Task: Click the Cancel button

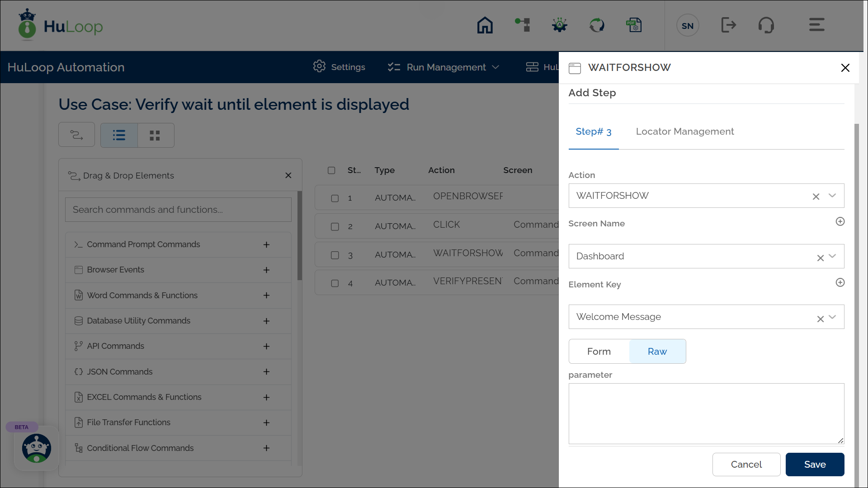Action: pyautogui.click(x=746, y=465)
